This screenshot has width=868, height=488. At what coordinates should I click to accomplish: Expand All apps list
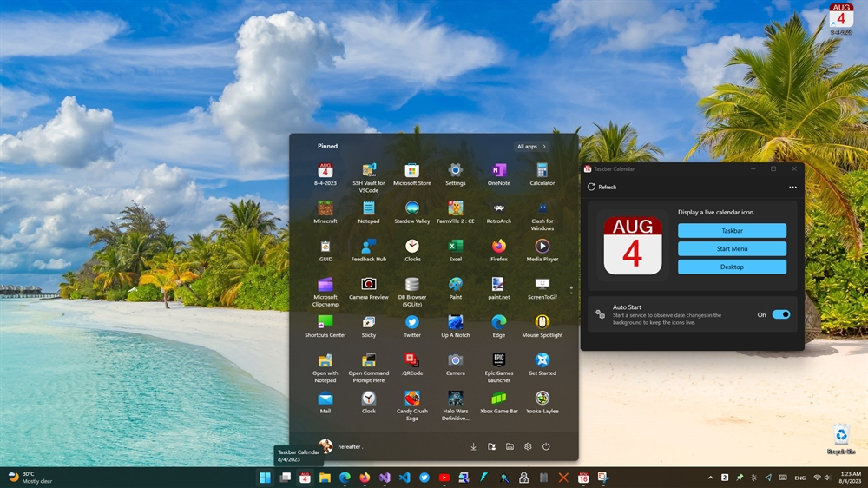531,146
